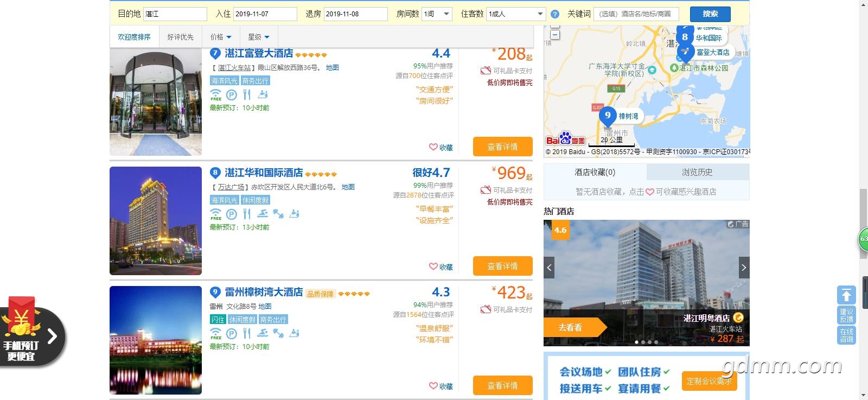Open the 住客数 1成人 dropdown

516,14
